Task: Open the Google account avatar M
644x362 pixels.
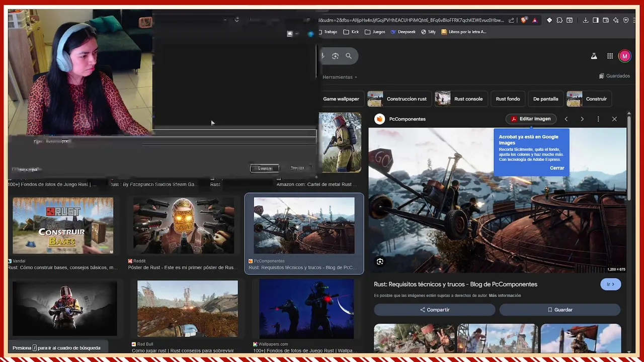Action: tap(624, 56)
